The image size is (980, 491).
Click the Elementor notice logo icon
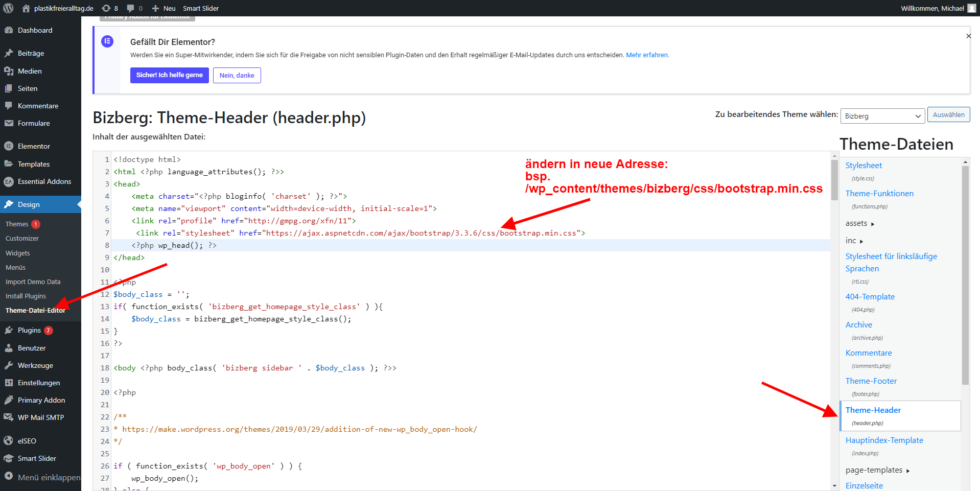click(x=107, y=41)
